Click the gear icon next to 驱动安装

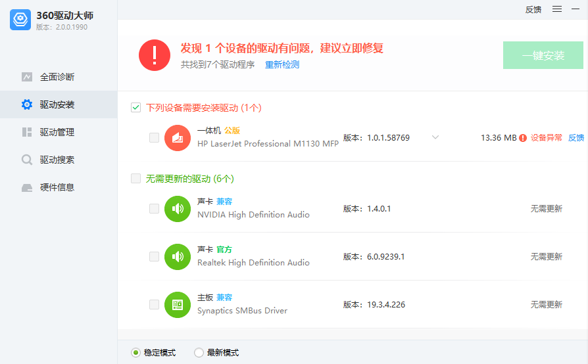click(x=27, y=104)
